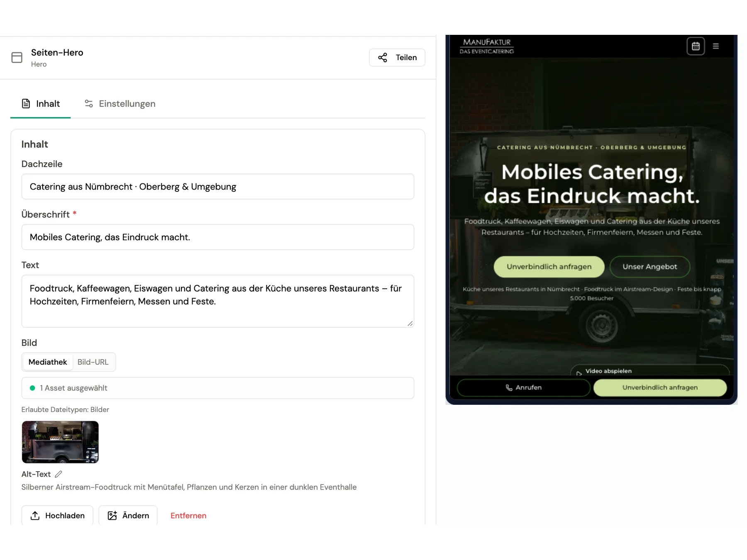Click the preview headline Mobiles Catering
This screenshot has width=747, height=560.
tap(592, 184)
